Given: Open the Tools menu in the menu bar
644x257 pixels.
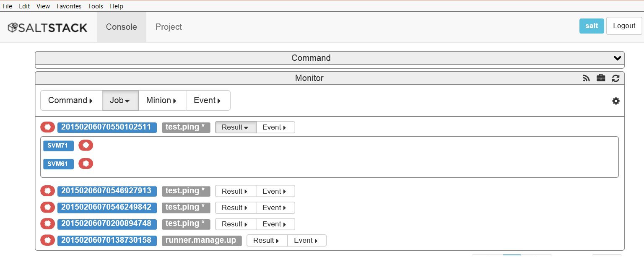Looking at the screenshot, I should pos(95,6).
